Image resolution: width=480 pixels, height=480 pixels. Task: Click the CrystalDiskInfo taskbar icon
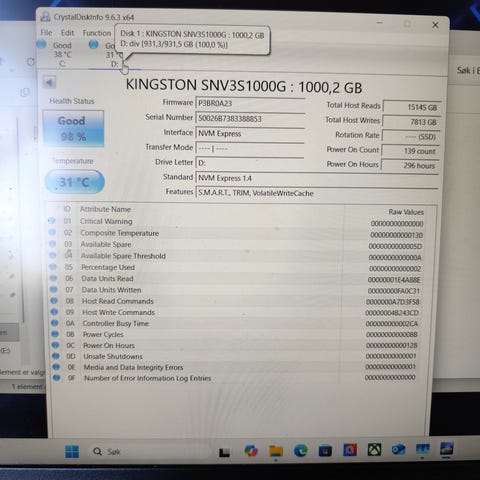coord(447,449)
